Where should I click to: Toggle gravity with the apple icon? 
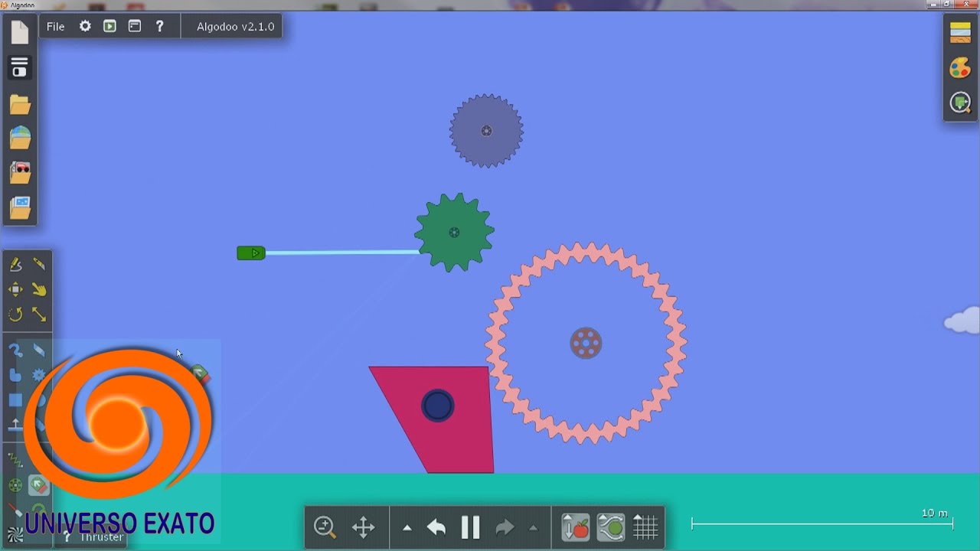(x=576, y=527)
